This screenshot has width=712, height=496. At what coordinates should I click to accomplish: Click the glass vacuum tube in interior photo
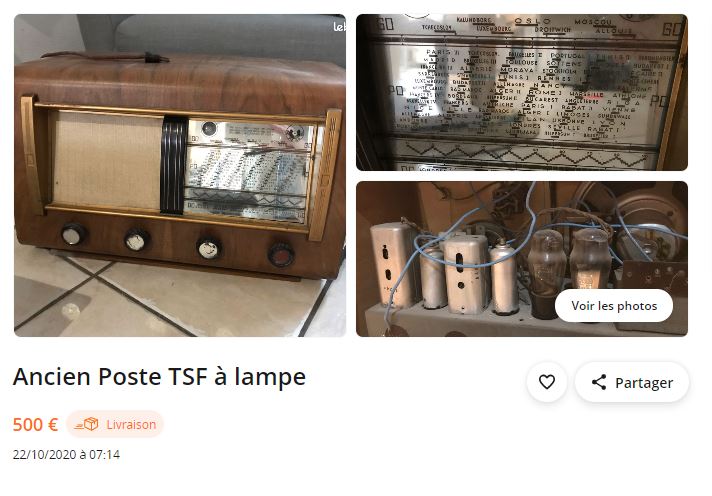pyautogui.click(x=547, y=263)
